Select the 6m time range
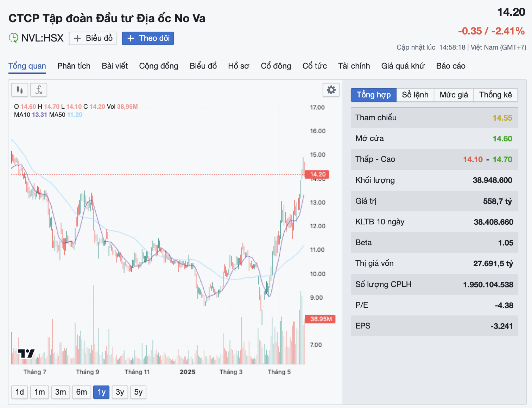The image size is (532, 408). coord(82,392)
